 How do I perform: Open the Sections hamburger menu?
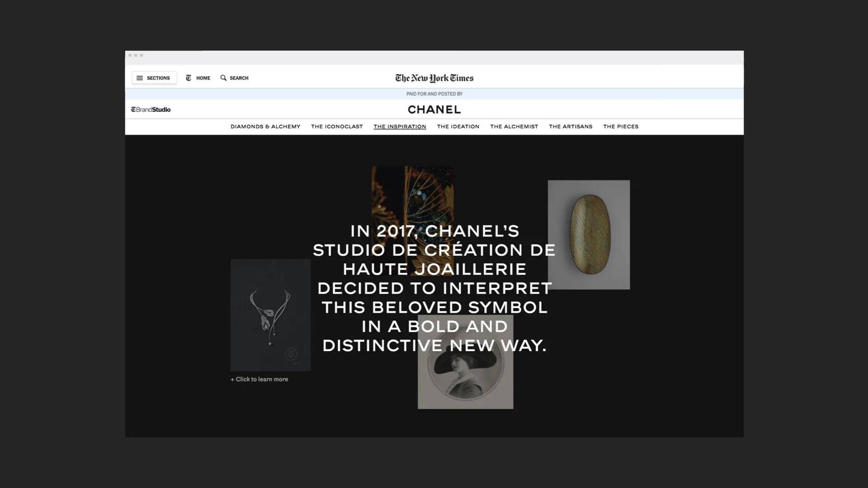(x=154, y=78)
